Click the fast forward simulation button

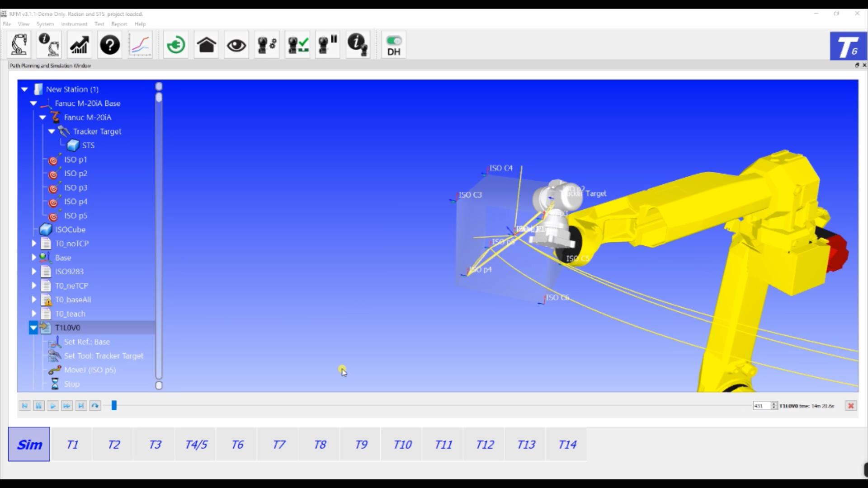tap(67, 406)
